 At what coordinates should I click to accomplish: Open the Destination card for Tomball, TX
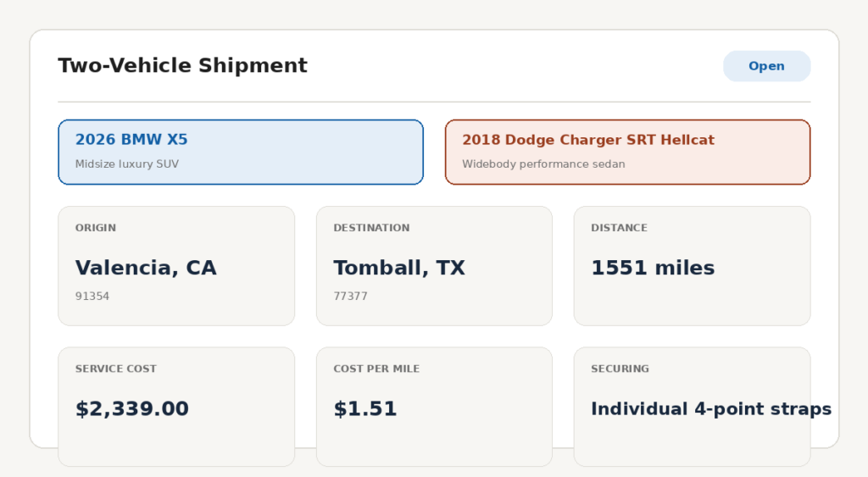tap(434, 266)
